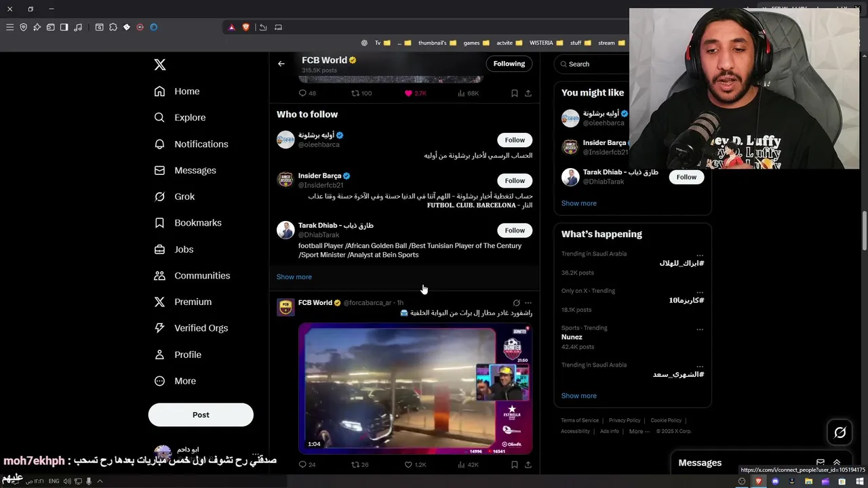Open Profile in X navigation
Image resolution: width=868 pixels, height=488 pixels.
[x=177, y=354]
